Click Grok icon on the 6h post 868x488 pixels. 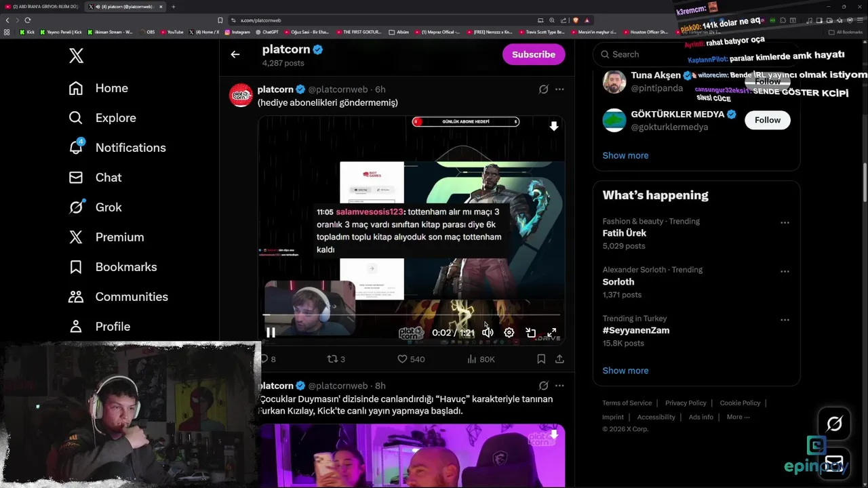(543, 89)
